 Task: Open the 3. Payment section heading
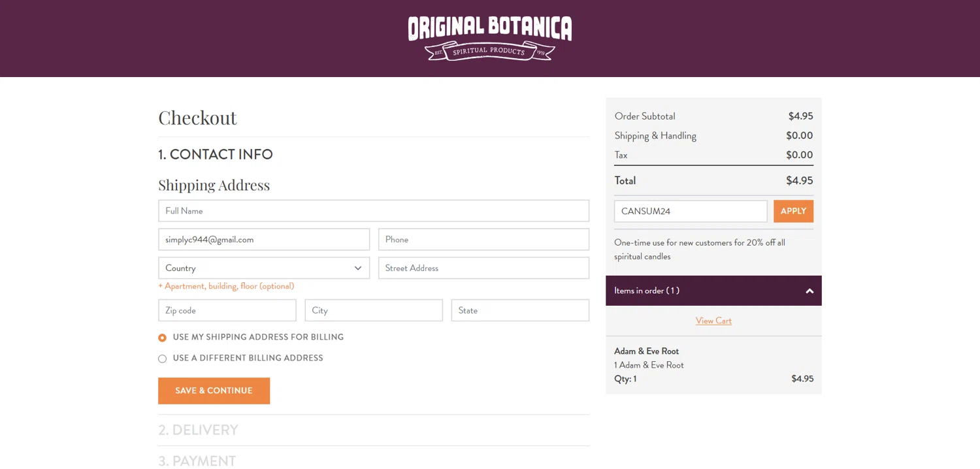click(197, 461)
